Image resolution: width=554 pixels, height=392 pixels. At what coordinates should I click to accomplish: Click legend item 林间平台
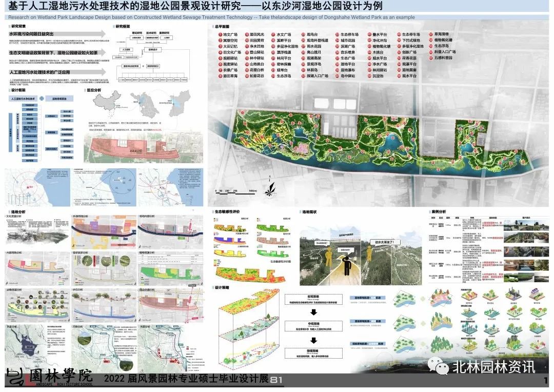click(282, 58)
